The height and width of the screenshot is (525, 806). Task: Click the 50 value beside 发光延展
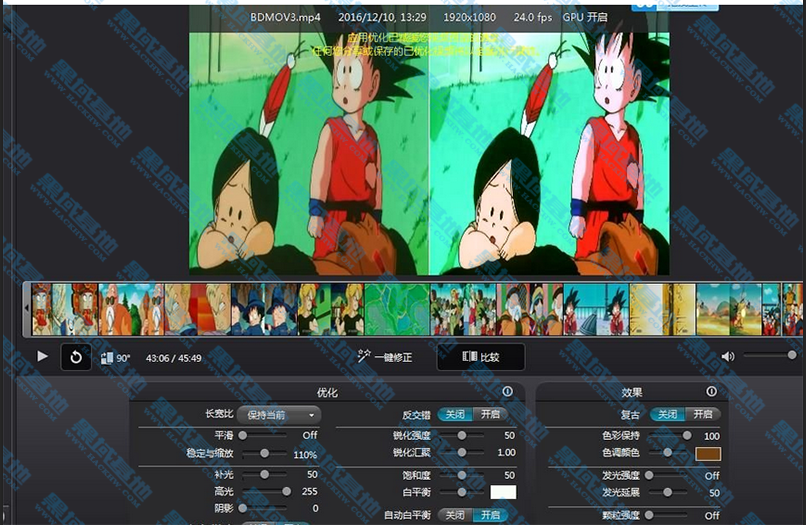point(715,493)
